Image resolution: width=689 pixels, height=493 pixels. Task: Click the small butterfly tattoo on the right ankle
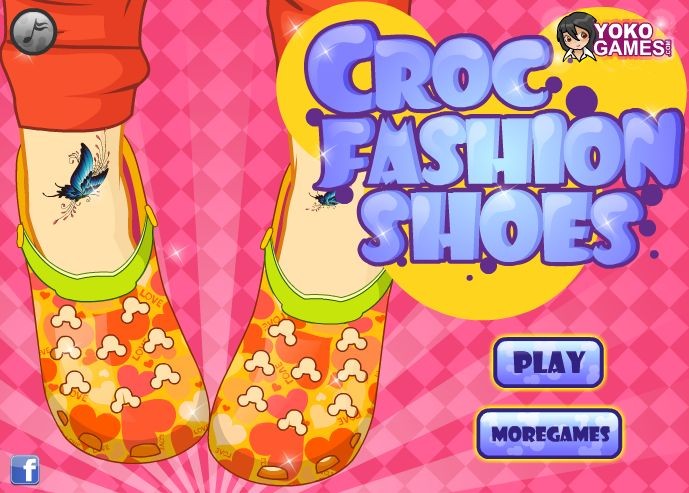pos(324,199)
